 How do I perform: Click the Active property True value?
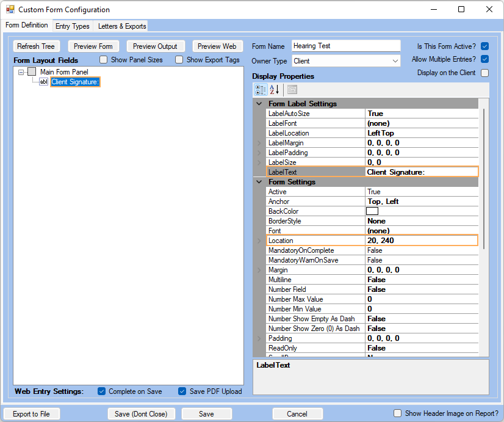click(x=374, y=192)
